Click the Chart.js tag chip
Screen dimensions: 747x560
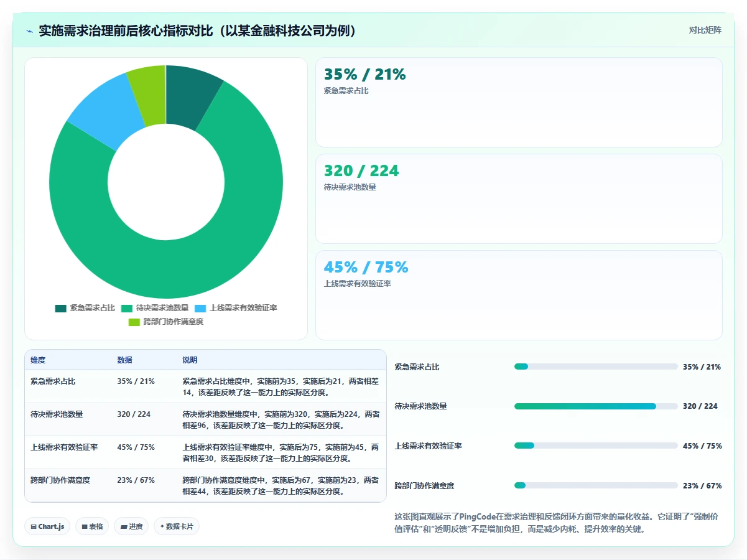(x=48, y=526)
